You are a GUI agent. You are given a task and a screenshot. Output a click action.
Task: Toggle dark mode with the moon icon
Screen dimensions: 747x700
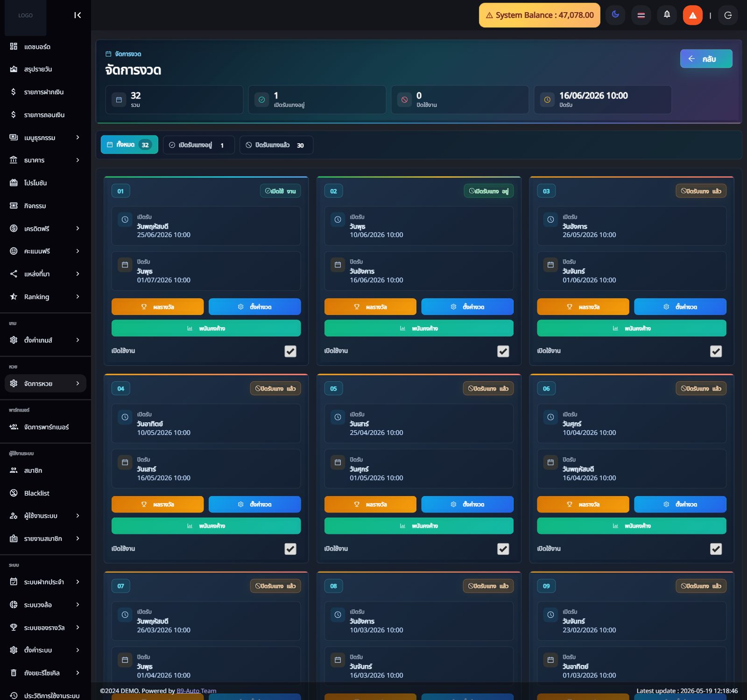615,15
